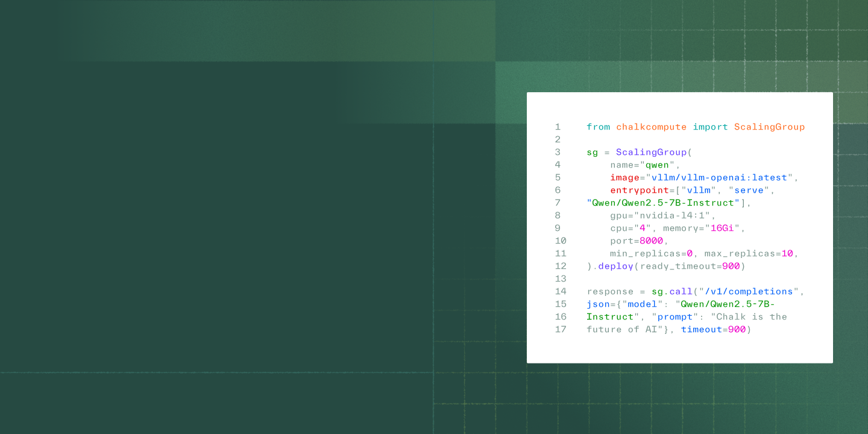This screenshot has width=868, height=434.
Task: Select line number 3 in the gutter
Action: (558, 153)
